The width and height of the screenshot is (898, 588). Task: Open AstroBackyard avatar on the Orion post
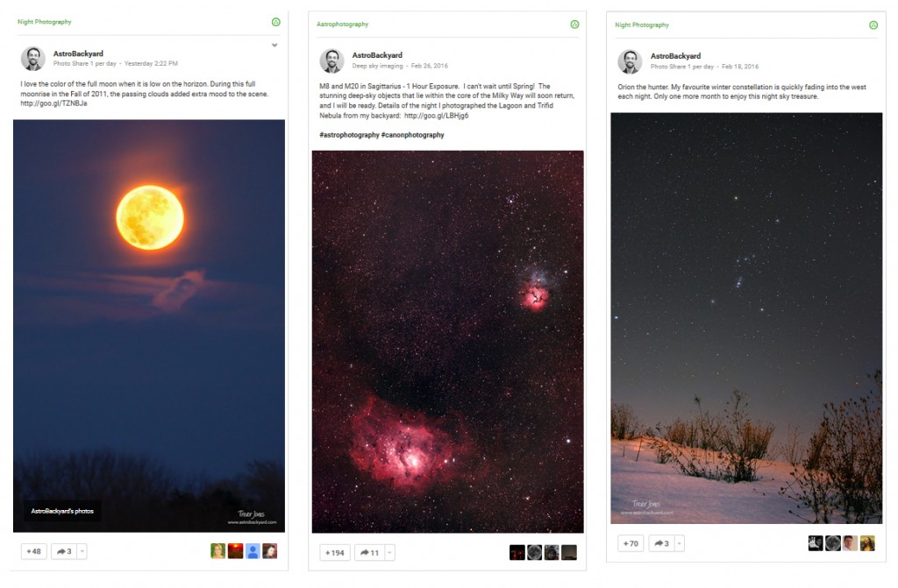point(630,61)
